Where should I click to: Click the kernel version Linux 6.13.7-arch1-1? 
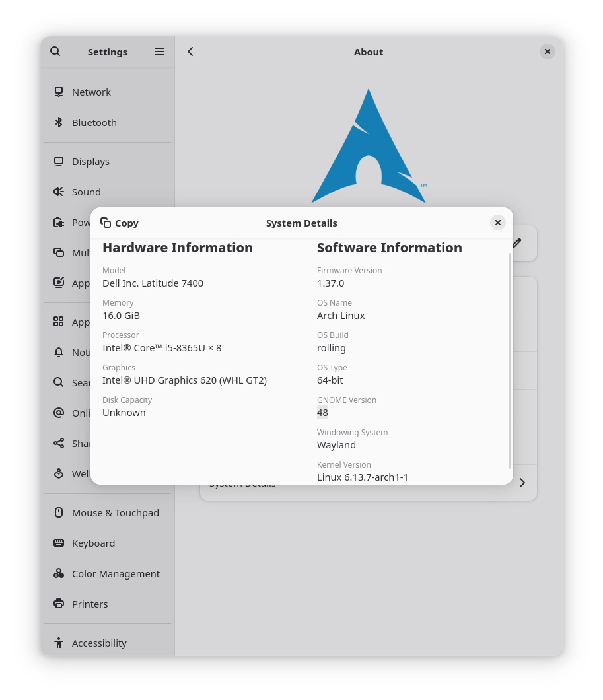click(363, 477)
